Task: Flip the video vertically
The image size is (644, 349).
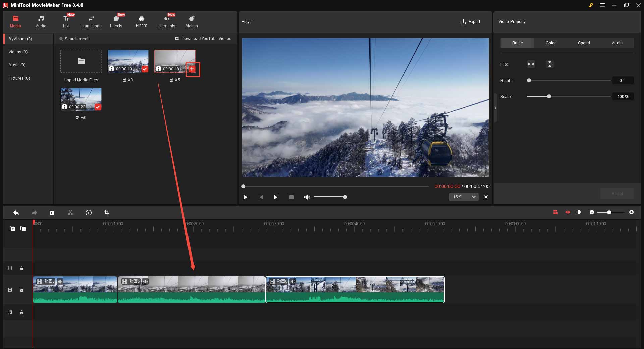Action: [549, 64]
